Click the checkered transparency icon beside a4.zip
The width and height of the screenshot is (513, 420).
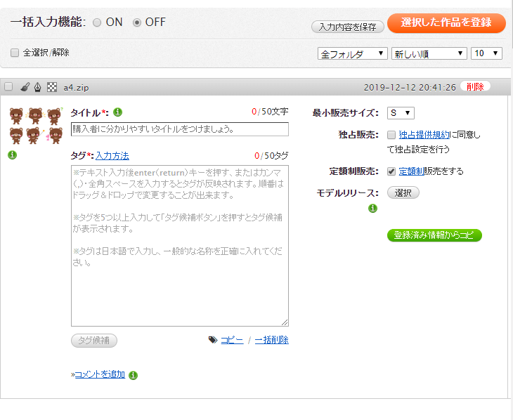tap(51, 87)
